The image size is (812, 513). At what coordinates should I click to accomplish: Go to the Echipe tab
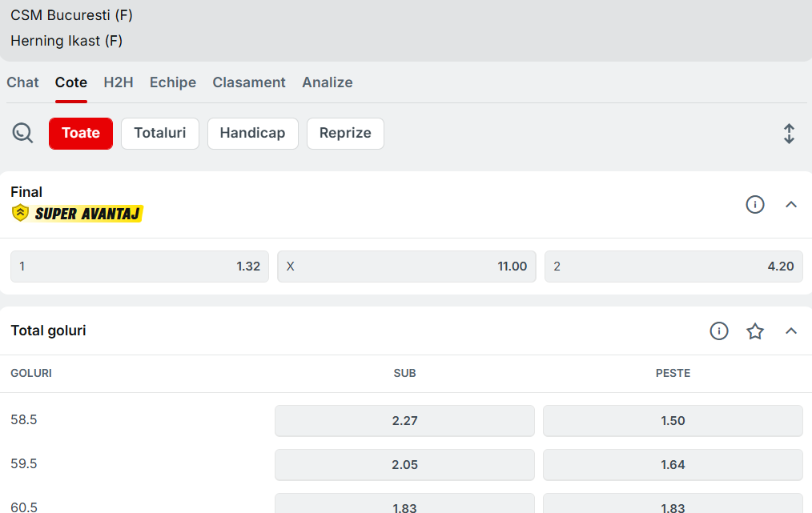point(173,82)
